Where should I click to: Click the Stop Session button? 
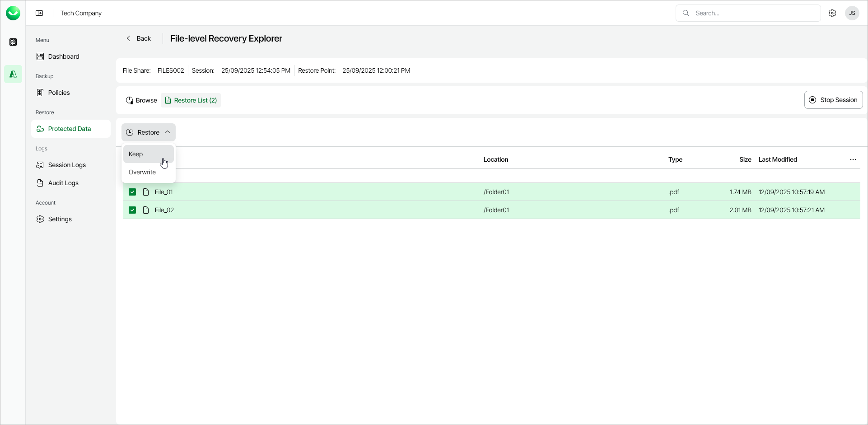pyautogui.click(x=833, y=100)
